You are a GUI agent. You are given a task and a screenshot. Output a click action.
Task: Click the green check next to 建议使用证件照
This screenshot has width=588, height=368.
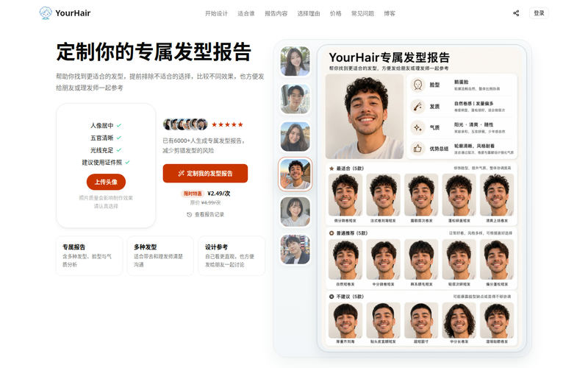127,162
